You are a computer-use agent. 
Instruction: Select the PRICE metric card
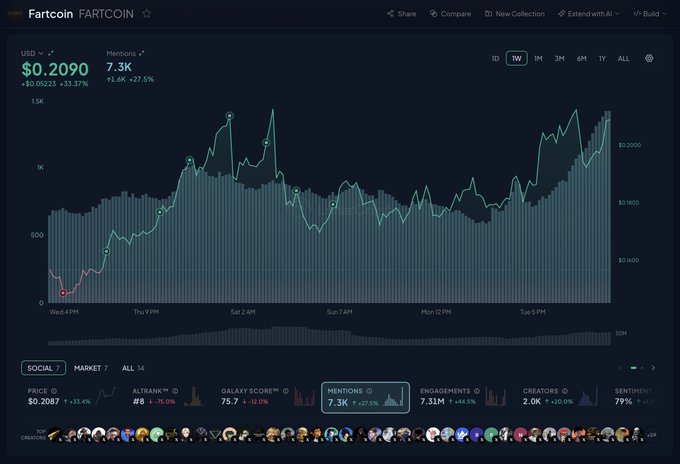pos(72,396)
